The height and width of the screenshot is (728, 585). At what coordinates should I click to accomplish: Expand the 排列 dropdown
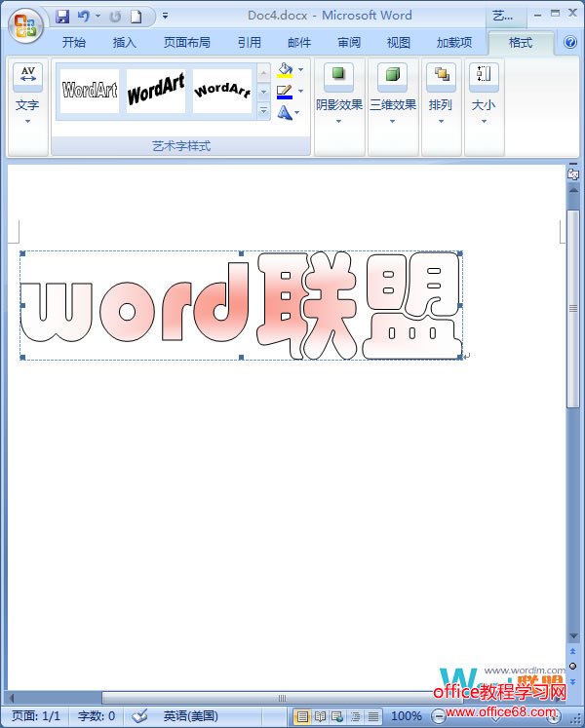pos(441,122)
